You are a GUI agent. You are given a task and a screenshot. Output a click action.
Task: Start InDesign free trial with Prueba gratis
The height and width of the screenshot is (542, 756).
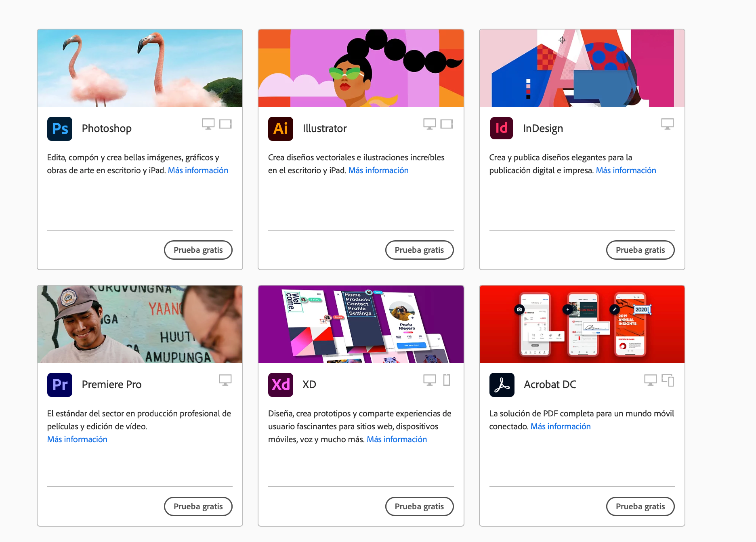[640, 250]
